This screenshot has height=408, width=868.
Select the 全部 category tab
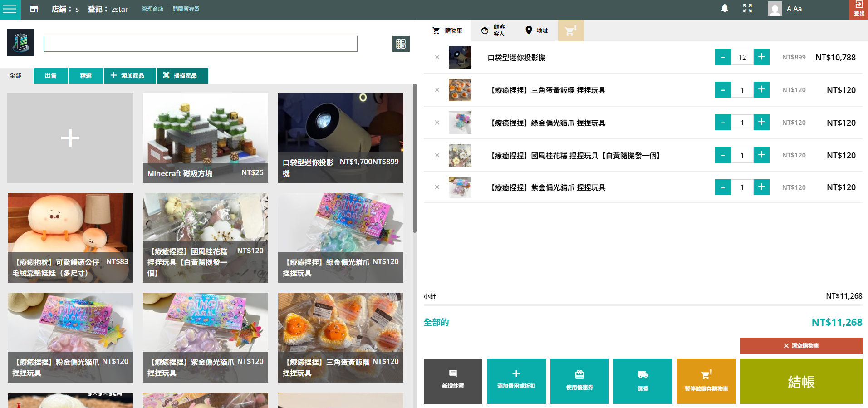pos(15,75)
